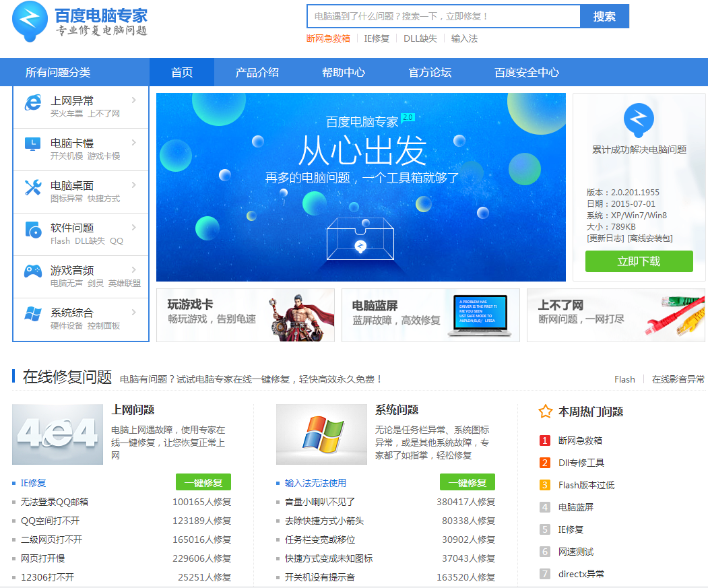Click the yellow number 3 rank badge

545,484
